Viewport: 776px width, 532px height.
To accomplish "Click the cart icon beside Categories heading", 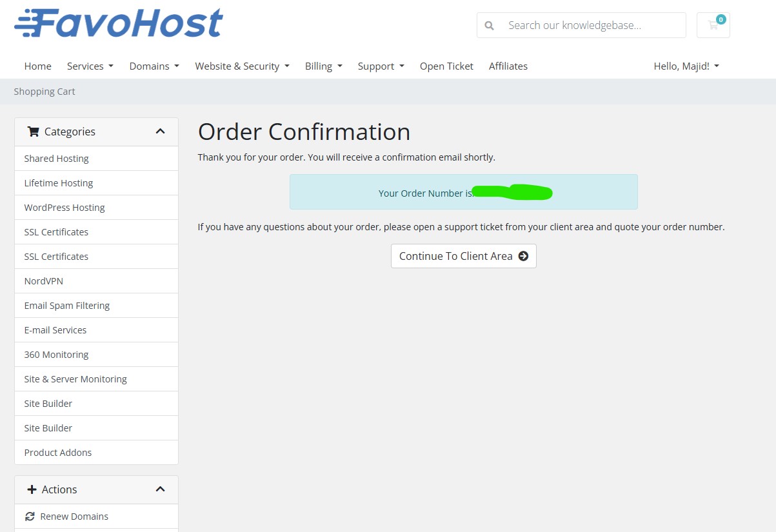I will [35, 132].
